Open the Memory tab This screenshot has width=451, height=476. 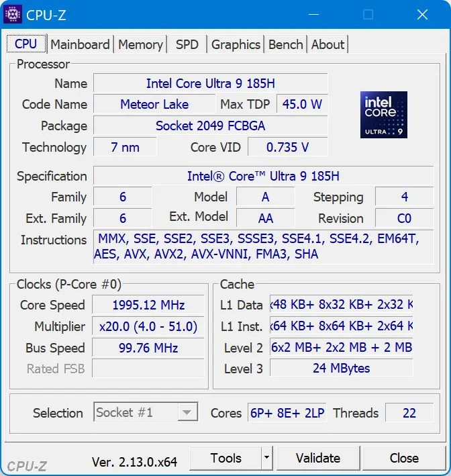(140, 44)
